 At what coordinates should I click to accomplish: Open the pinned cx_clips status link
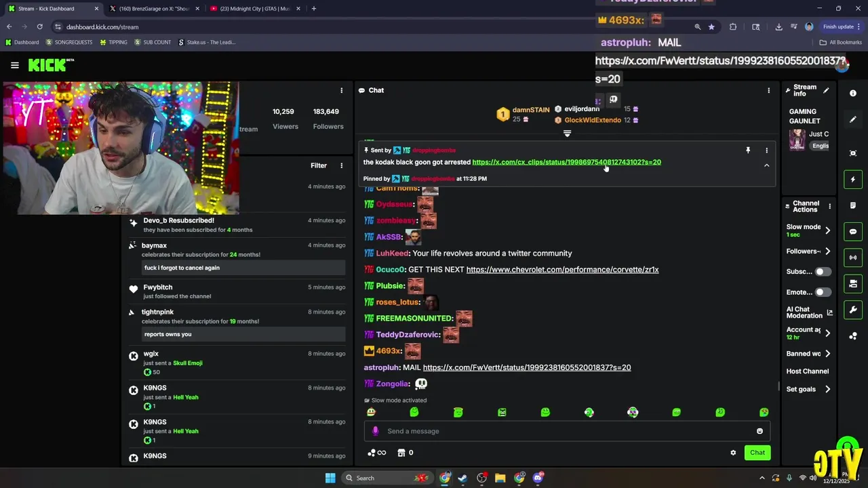pos(566,162)
